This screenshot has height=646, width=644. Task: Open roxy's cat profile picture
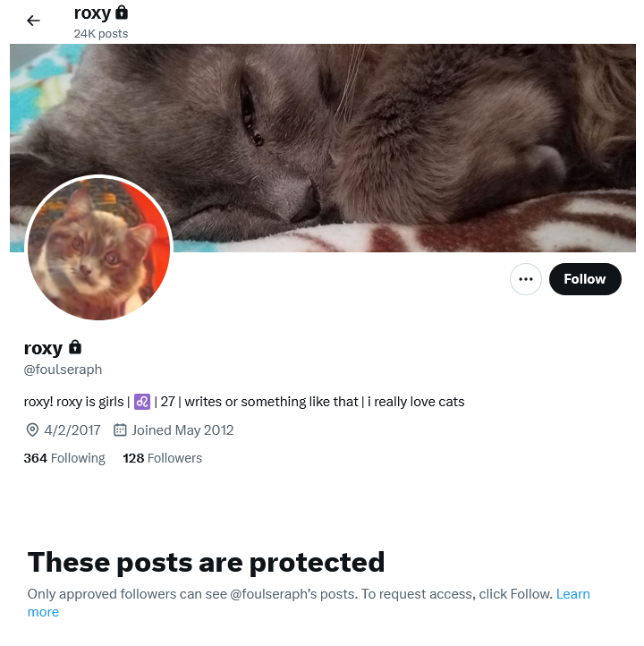(98, 249)
